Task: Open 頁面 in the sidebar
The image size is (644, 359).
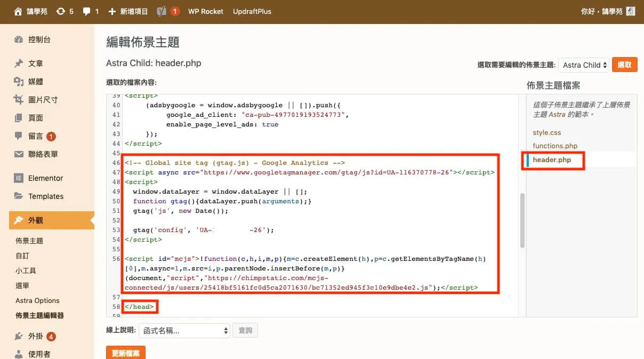Action: coord(36,118)
